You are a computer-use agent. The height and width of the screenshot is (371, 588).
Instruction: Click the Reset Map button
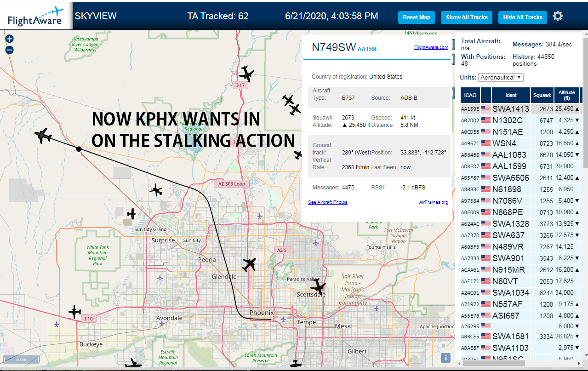click(417, 17)
